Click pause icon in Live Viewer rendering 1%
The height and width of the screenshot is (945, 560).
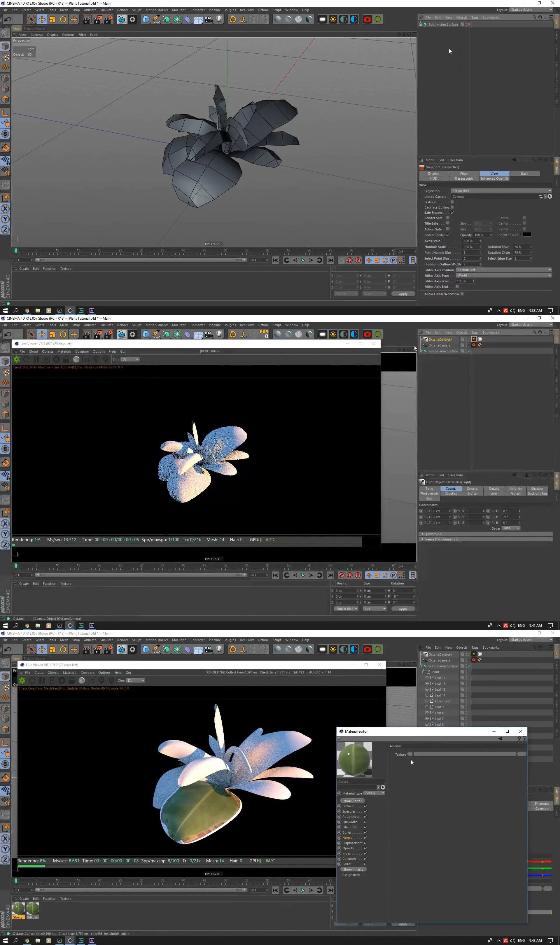[x=36, y=359]
